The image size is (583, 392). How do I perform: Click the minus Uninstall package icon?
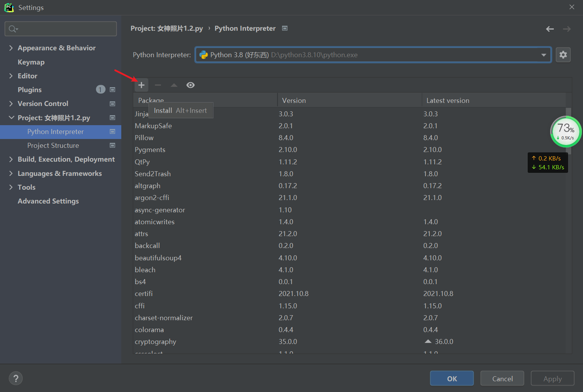158,85
